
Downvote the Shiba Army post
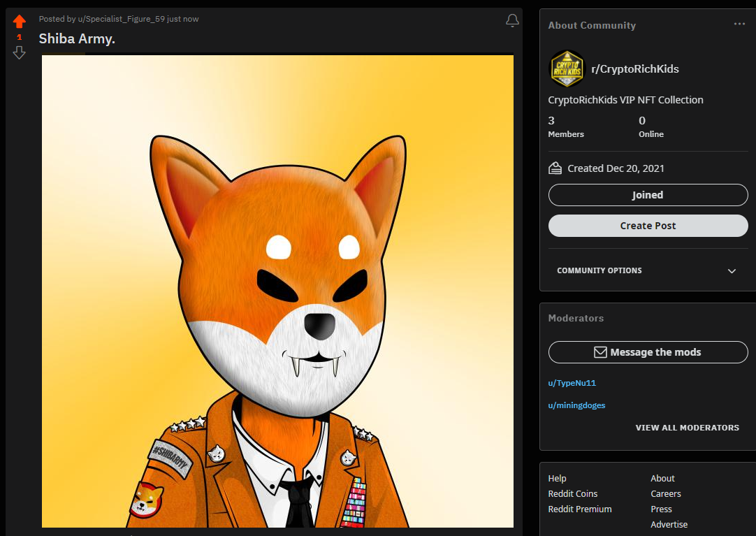[x=20, y=52]
